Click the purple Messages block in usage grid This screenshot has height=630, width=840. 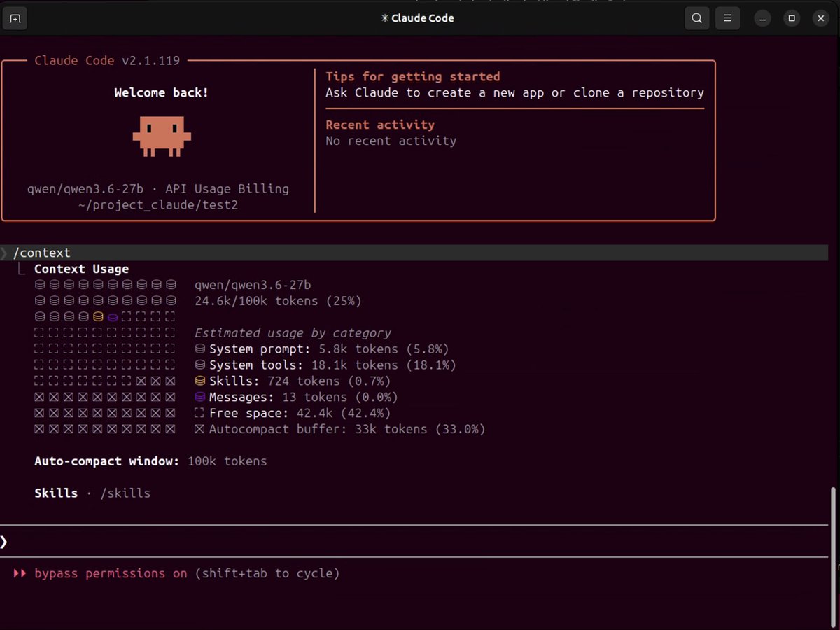pyautogui.click(x=113, y=316)
